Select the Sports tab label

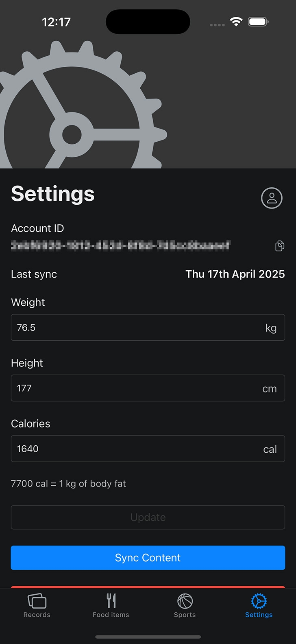[185, 615]
